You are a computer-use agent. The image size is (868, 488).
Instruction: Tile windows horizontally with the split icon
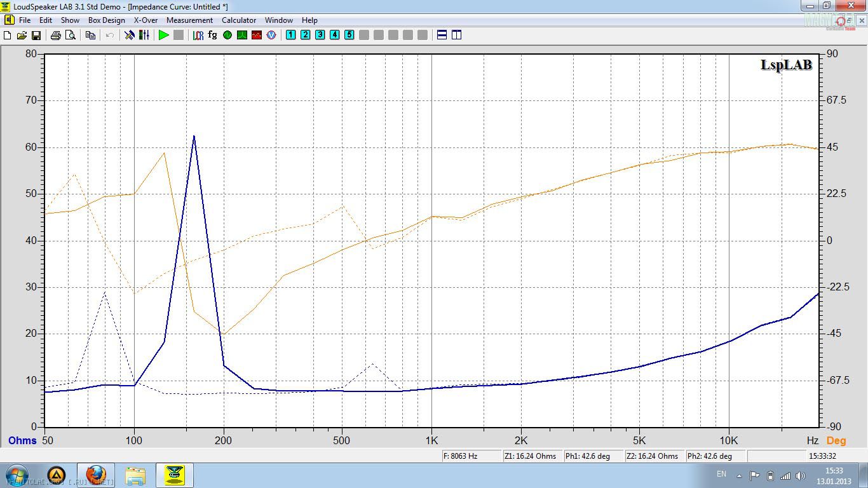[x=442, y=35]
